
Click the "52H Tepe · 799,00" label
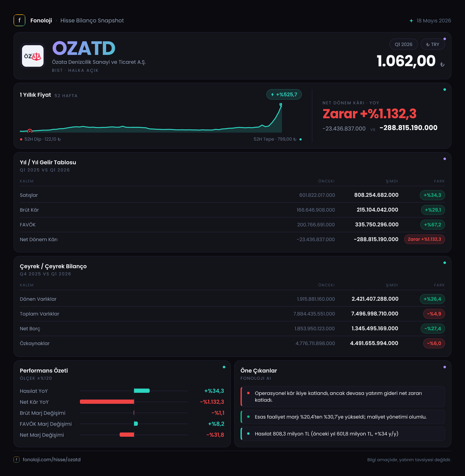pos(275,139)
